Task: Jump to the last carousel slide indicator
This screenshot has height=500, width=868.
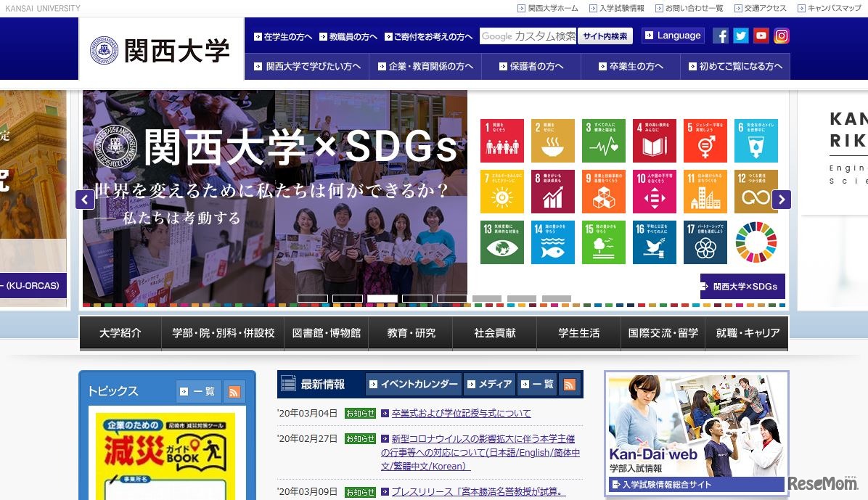Action: [x=557, y=298]
